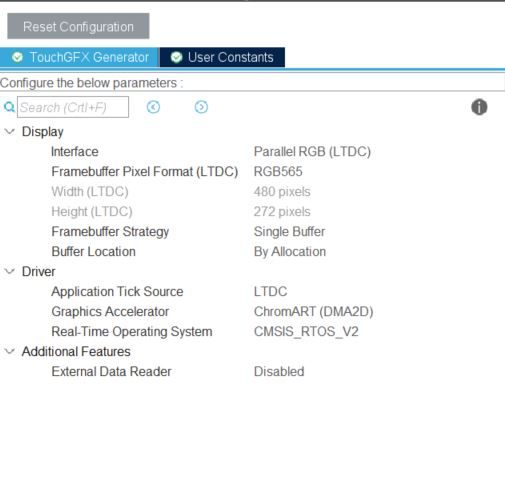This screenshot has width=505, height=502.
Task: Click the Additional Features section label
Action: pyautogui.click(x=76, y=352)
